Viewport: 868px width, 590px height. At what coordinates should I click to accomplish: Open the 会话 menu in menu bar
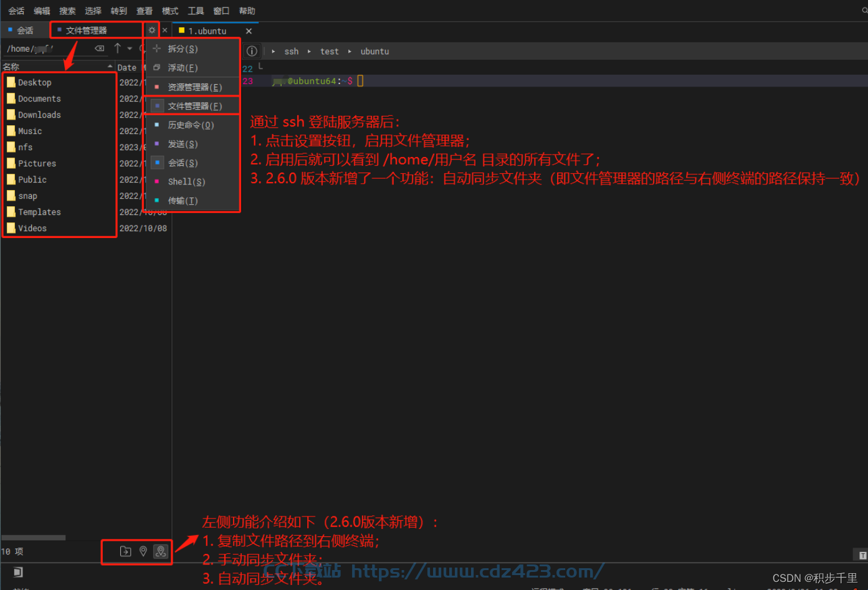tap(16, 11)
